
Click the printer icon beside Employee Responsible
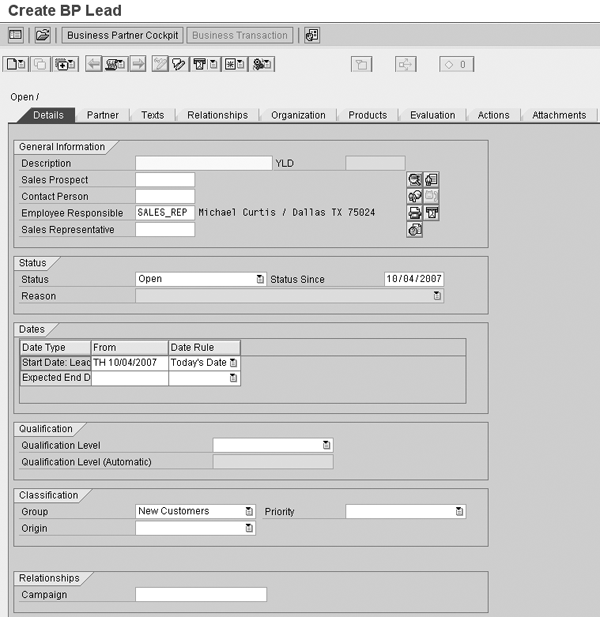pyautogui.click(x=414, y=213)
